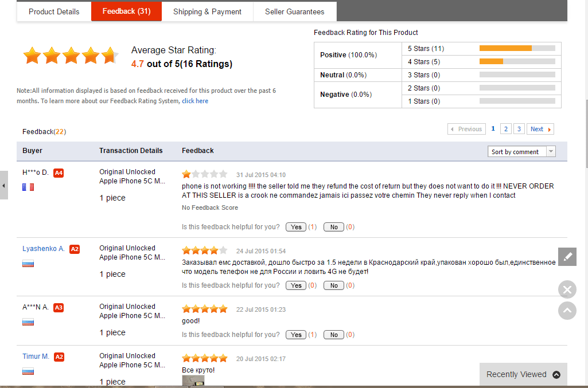Click the left side panel collapse arrow
Viewport: 588px width, 388px height.
tap(4, 186)
